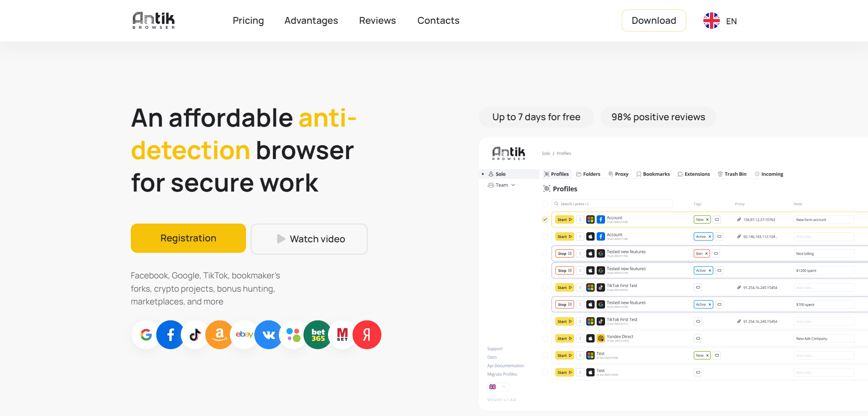
Task: Open the EN language selector
Action: (720, 21)
